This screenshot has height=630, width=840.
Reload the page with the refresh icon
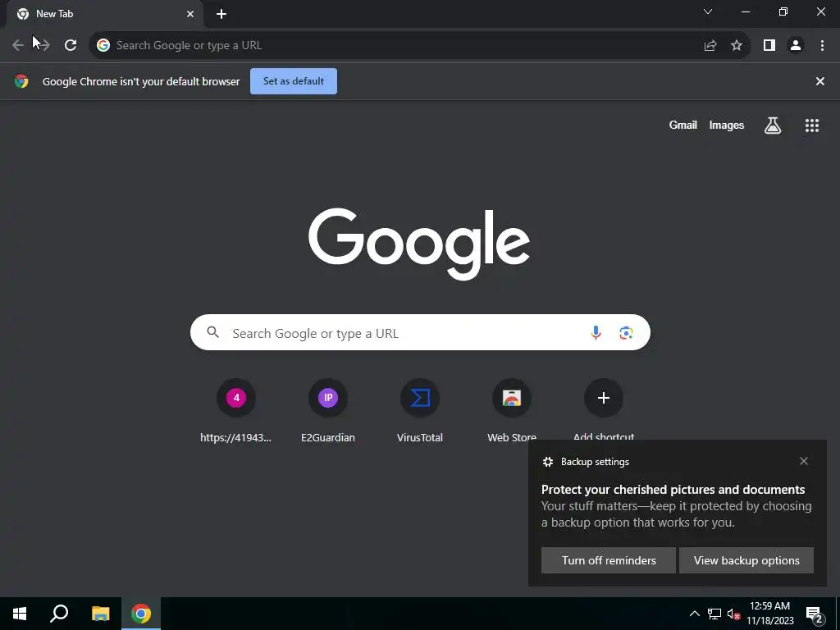pyautogui.click(x=71, y=46)
